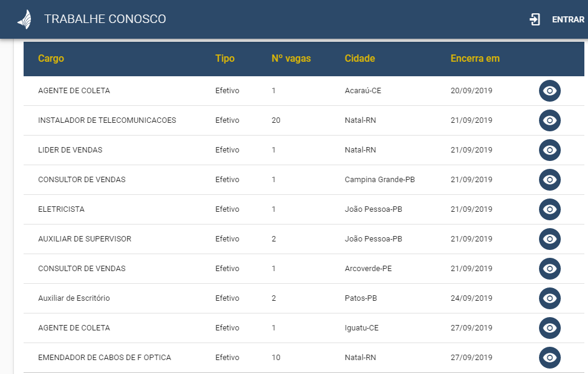Click the login arrow icon
588x374 pixels.
click(x=535, y=19)
